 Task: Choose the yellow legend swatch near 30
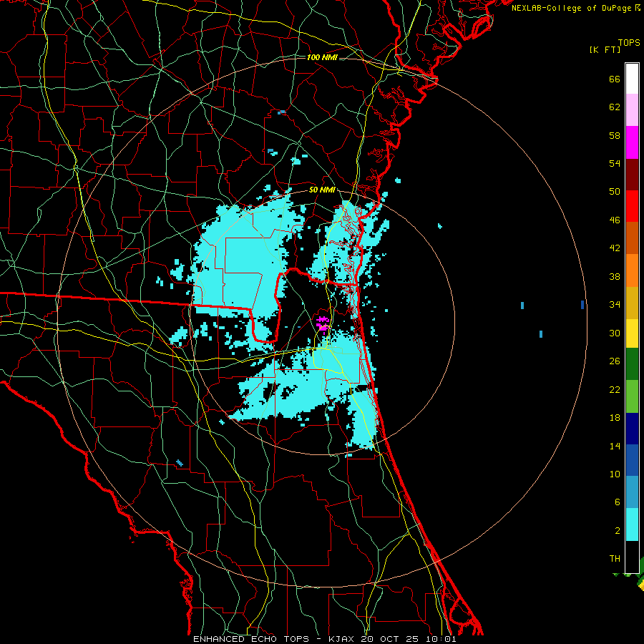632,333
